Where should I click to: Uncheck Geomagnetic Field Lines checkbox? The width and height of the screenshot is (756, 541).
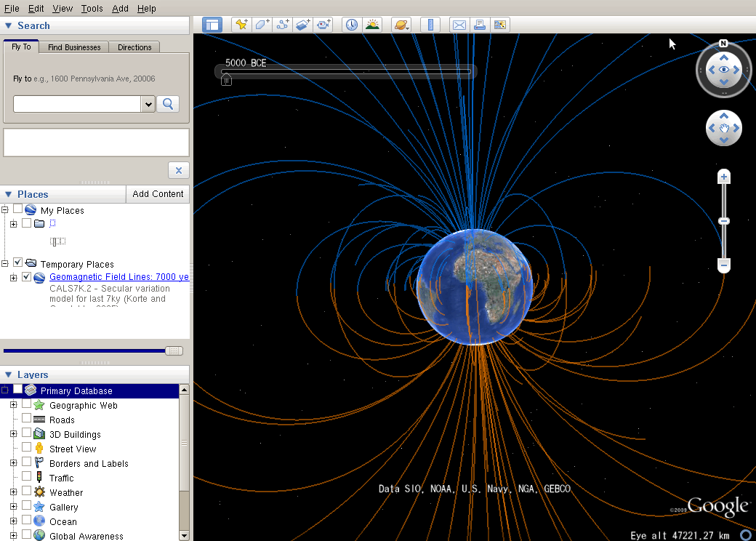click(x=27, y=277)
